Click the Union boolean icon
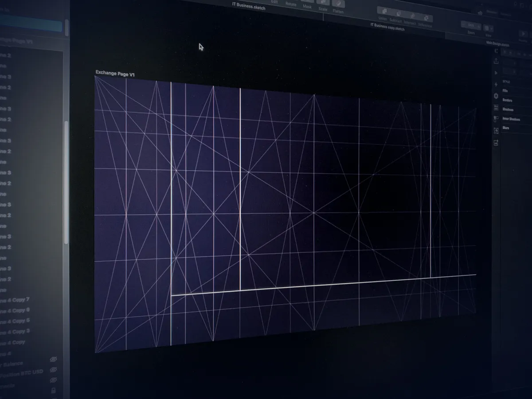Viewport: 532px width, 399px height. [383, 12]
